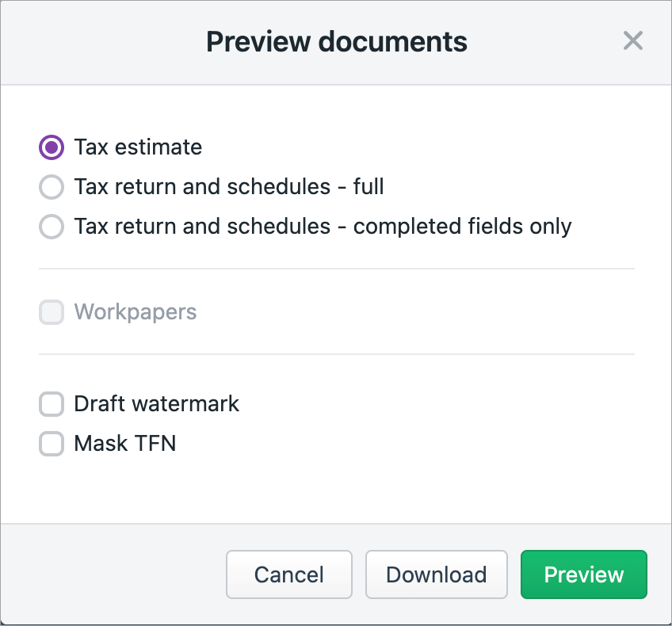Viewport: 672px width, 626px height.
Task: Close the Preview documents dialog
Action: pos(632,41)
